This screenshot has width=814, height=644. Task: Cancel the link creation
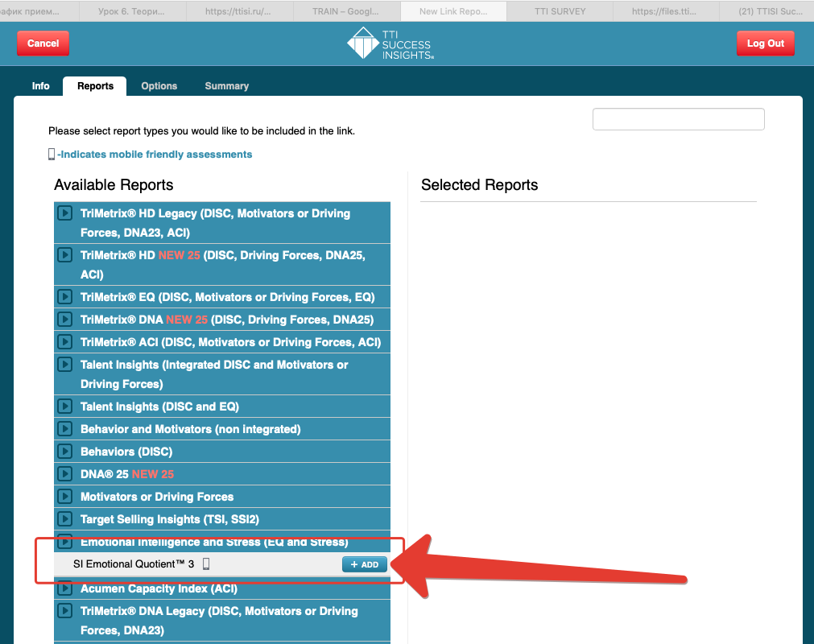[43, 43]
